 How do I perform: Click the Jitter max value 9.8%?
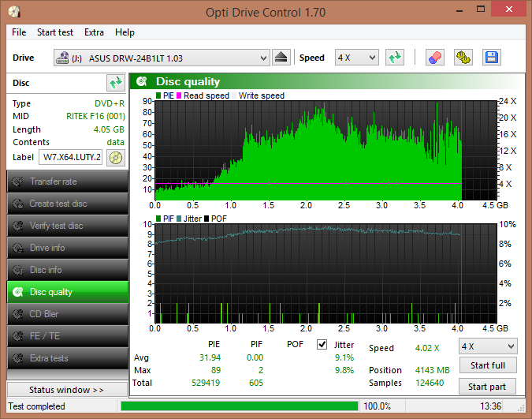coord(344,370)
